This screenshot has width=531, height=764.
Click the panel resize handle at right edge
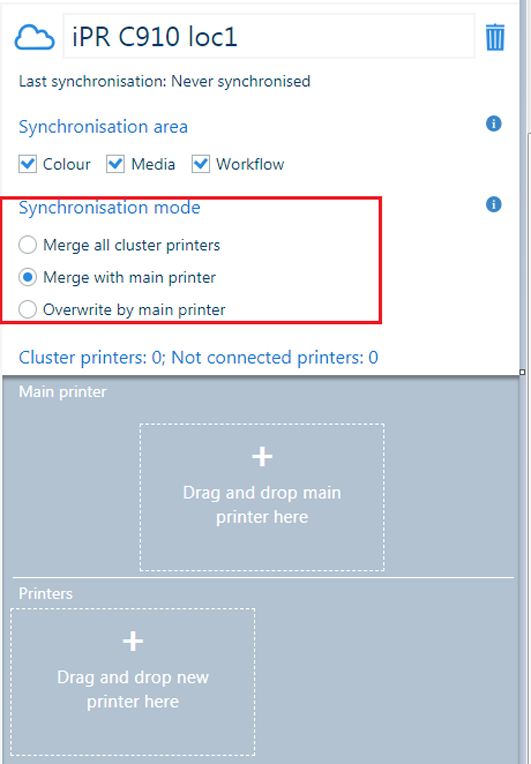click(x=522, y=372)
